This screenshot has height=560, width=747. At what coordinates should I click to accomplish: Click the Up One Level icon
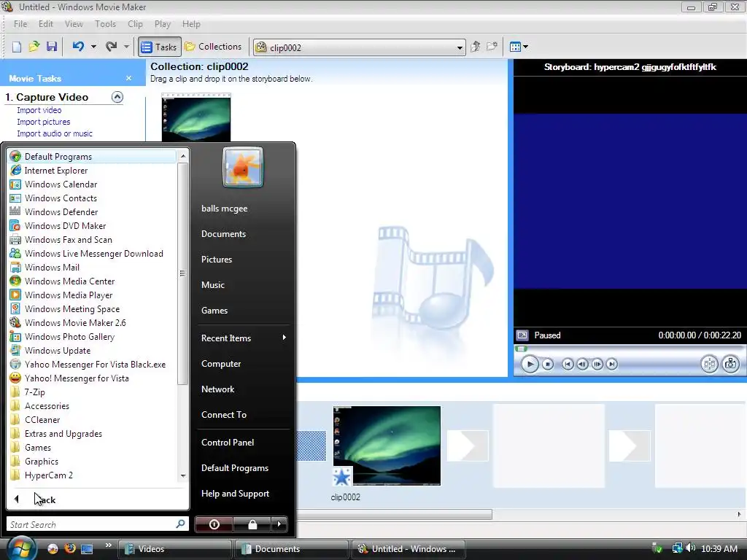pyautogui.click(x=475, y=47)
